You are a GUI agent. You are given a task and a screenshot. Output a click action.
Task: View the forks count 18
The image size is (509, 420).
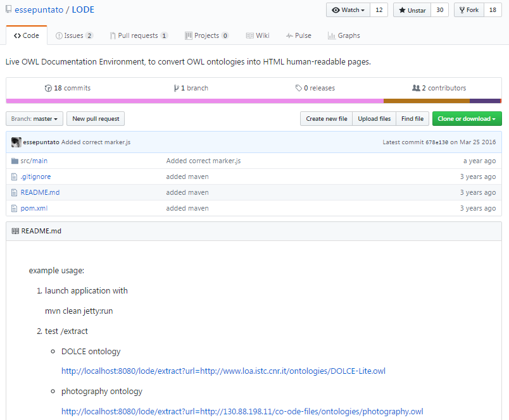(x=493, y=10)
